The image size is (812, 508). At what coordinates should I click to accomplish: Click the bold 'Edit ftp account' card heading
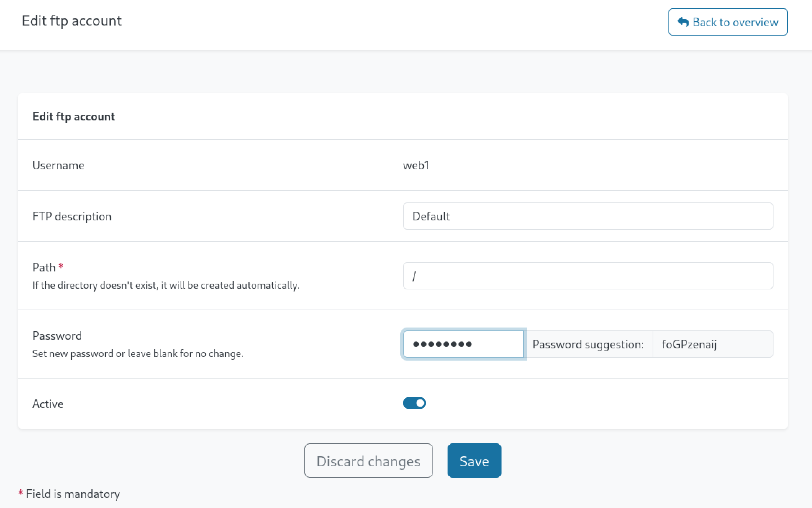tap(74, 116)
